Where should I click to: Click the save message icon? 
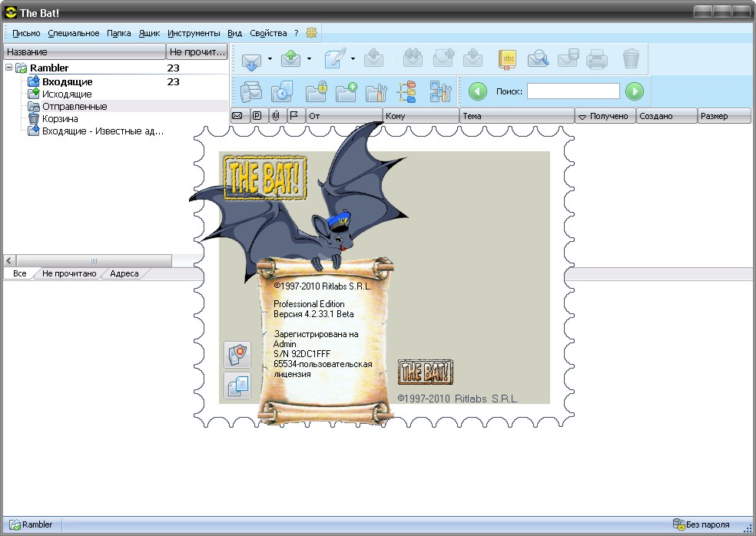tap(568, 59)
